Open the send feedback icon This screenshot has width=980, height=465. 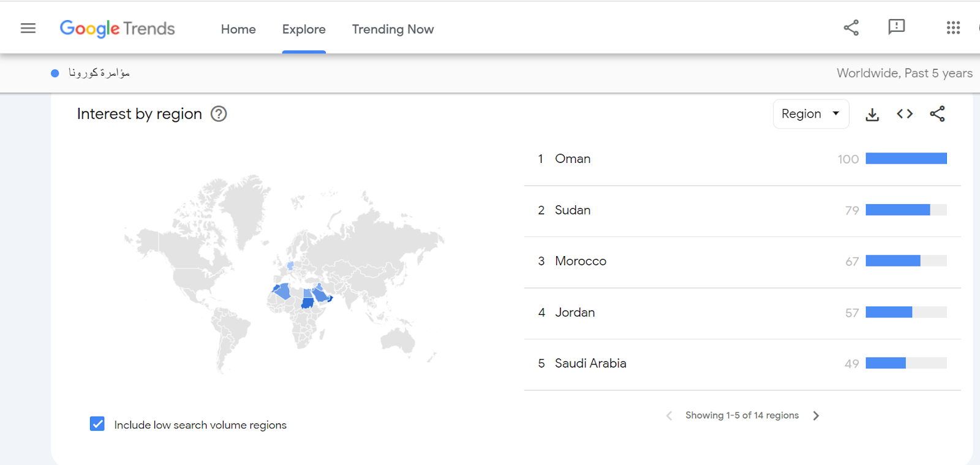[x=896, y=27]
